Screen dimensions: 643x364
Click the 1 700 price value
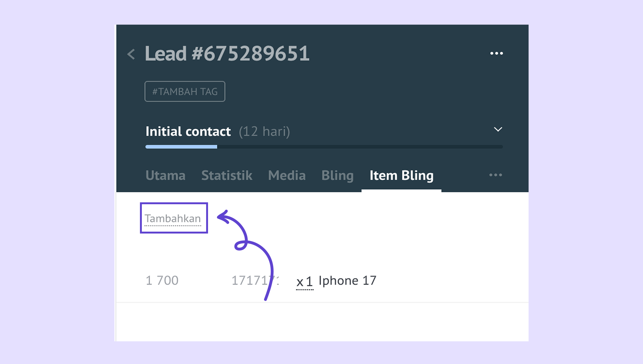tap(162, 281)
